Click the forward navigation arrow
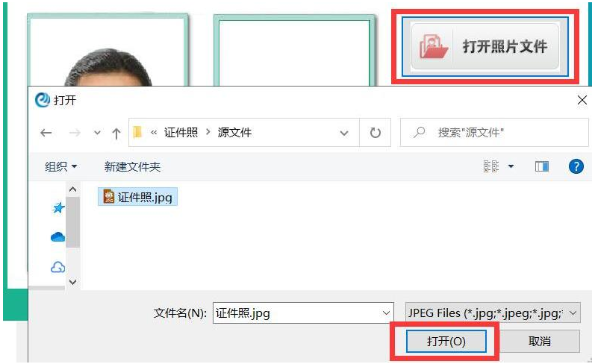The height and width of the screenshot is (364, 592). click(75, 133)
